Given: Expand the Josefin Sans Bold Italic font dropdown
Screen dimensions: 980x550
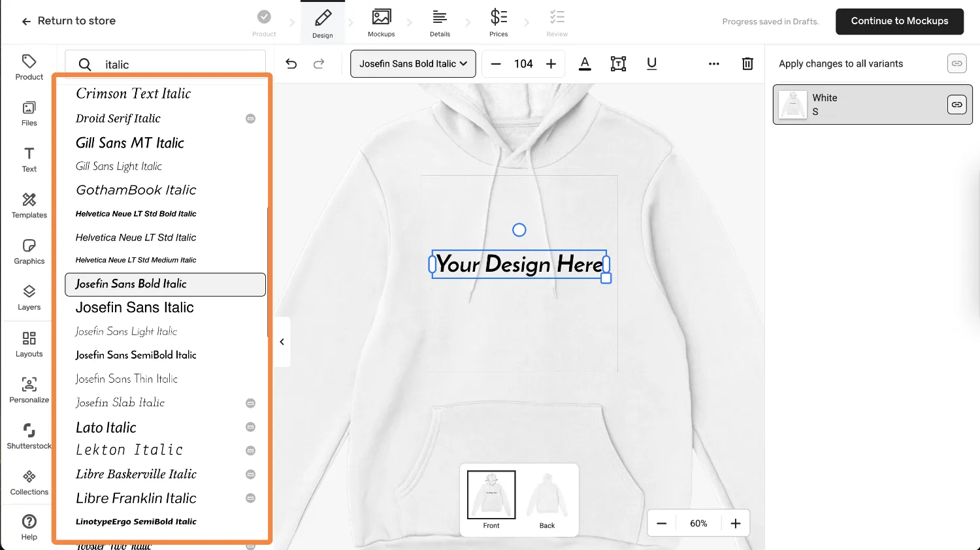Looking at the screenshot, I should (413, 64).
